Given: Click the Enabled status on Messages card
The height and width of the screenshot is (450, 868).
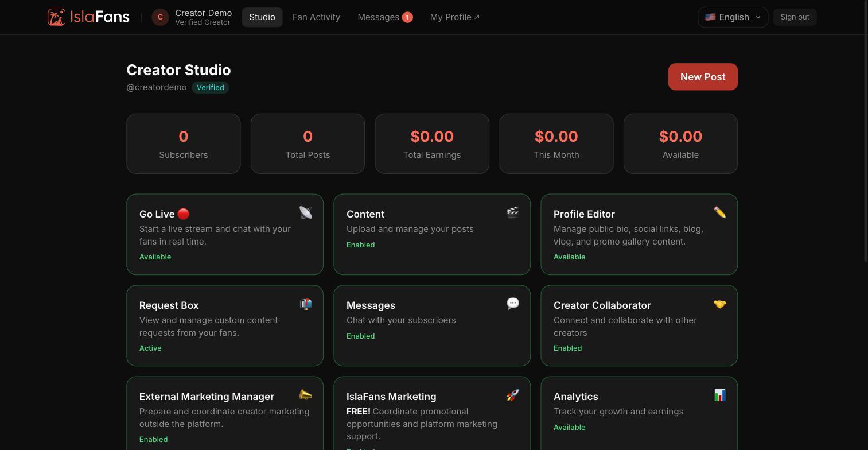Looking at the screenshot, I should click(x=360, y=336).
